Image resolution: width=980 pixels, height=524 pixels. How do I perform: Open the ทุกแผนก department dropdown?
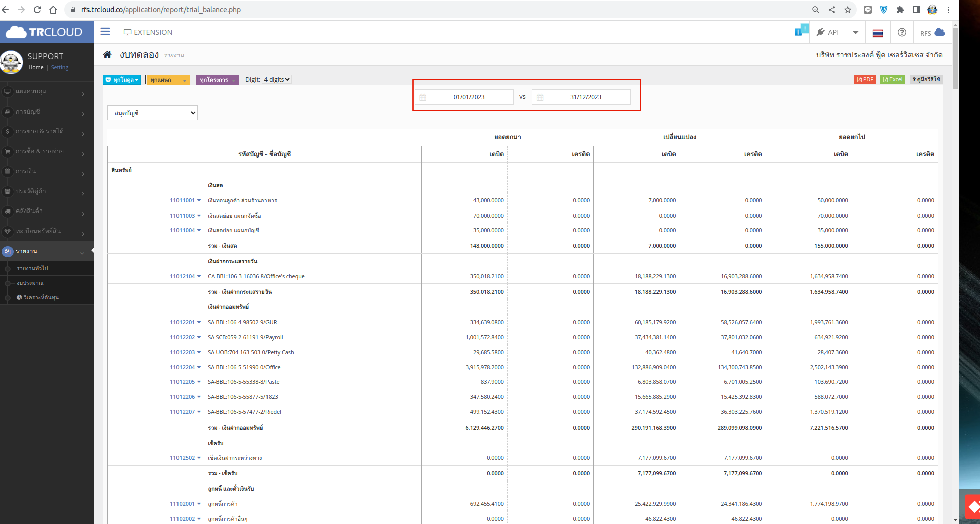coord(168,80)
